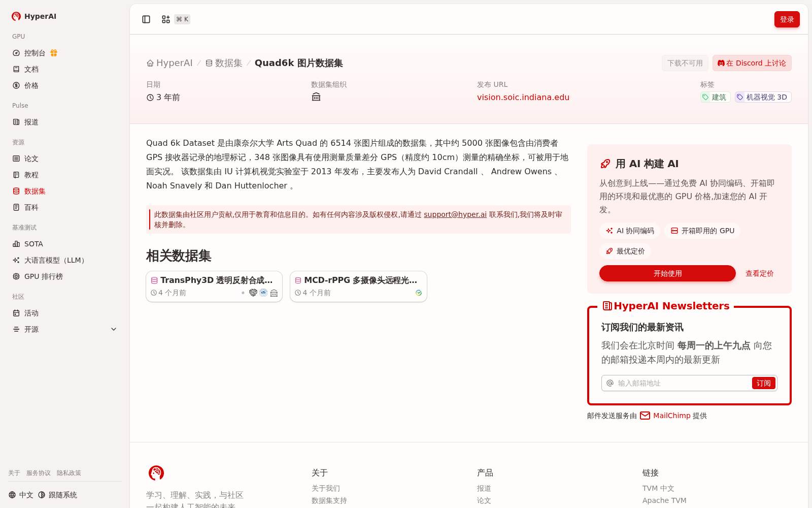Open 跟随系统 theme selector
Screen dimensions: 812x508
coord(57,495)
